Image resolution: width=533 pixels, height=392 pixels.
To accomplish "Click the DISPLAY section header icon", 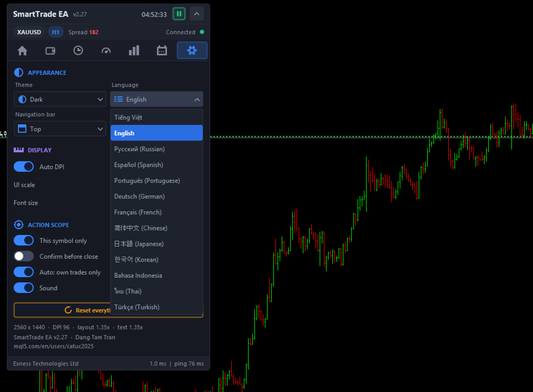I will coord(18,150).
